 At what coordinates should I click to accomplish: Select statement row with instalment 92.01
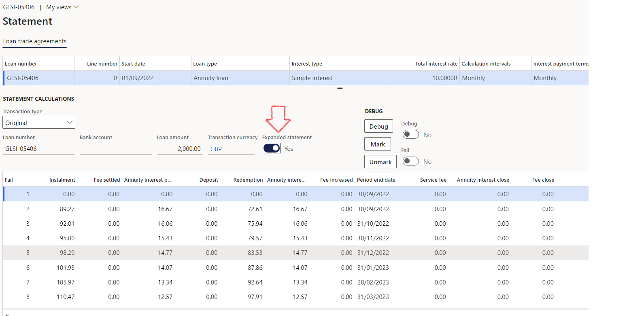295,224
